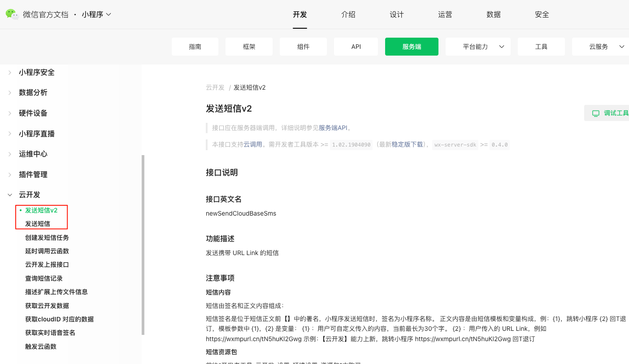Switch to the 开发 top tab
629x364 pixels.
coord(300,14)
